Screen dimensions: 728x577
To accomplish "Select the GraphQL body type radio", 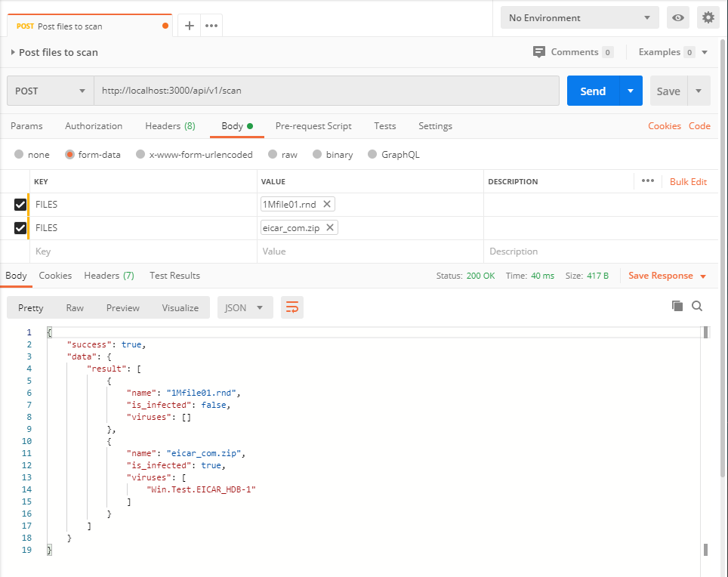I will click(372, 154).
